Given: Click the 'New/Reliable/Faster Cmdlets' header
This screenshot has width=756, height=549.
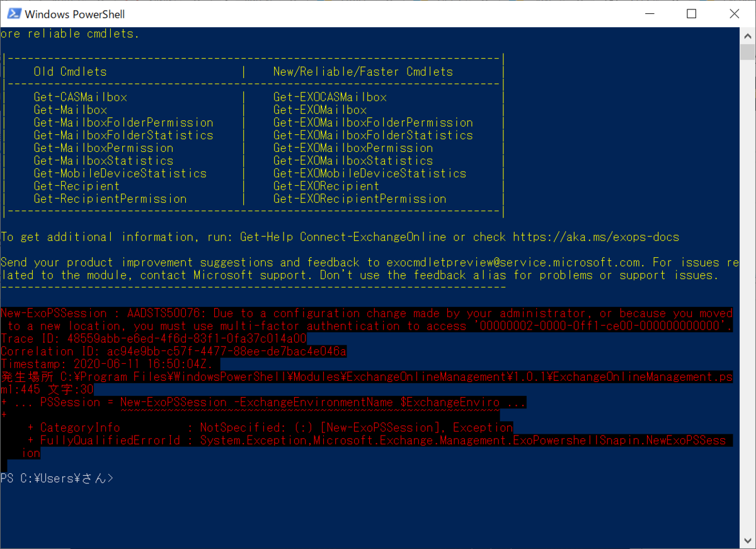Looking at the screenshot, I should point(363,72).
